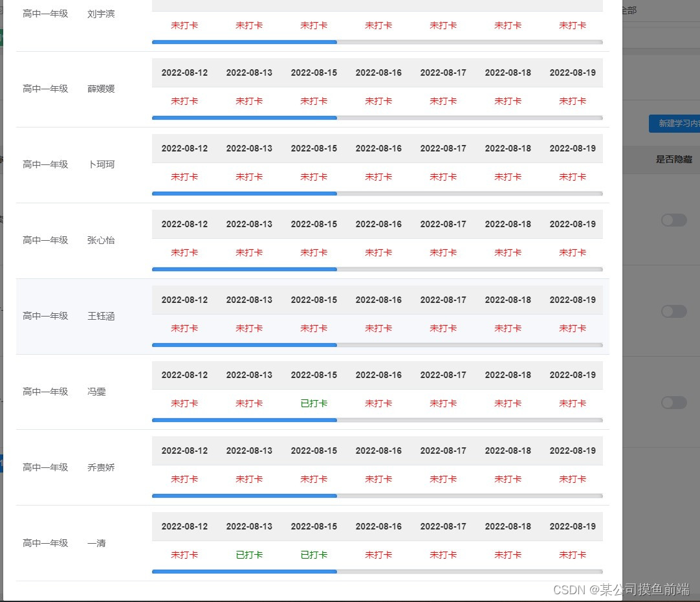
Task: Click the 2022-08-19 date header in 薛媛媛's row
Action: pyautogui.click(x=573, y=72)
